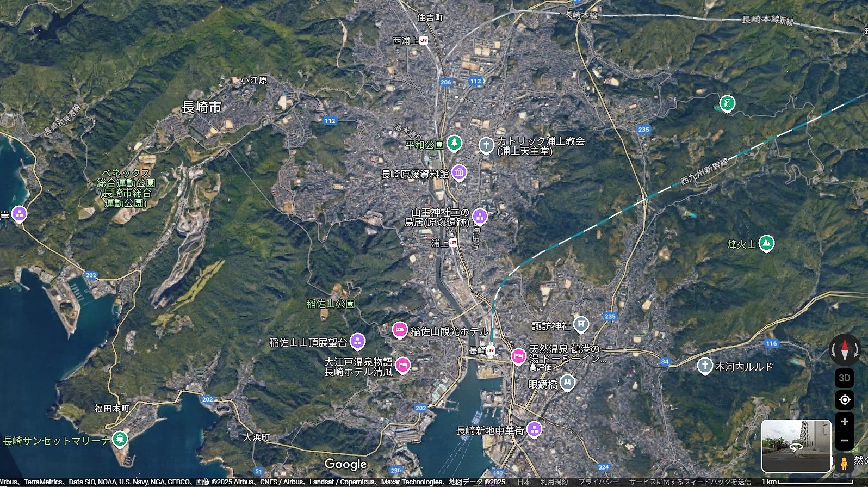868x487 pixels.
Task: Open the 本河内ルルド church marker
Action: pyautogui.click(x=705, y=366)
